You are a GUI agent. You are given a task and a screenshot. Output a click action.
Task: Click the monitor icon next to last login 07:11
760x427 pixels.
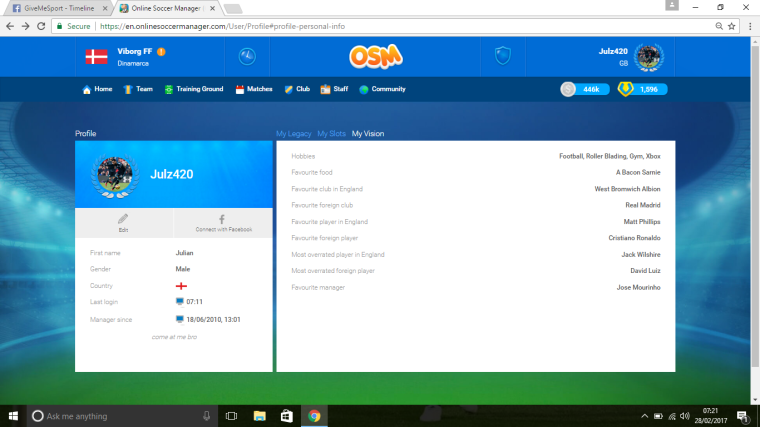pos(179,301)
